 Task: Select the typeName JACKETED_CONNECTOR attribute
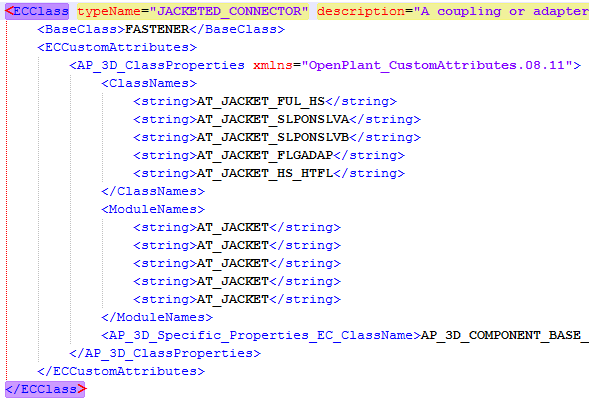coord(193,11)
